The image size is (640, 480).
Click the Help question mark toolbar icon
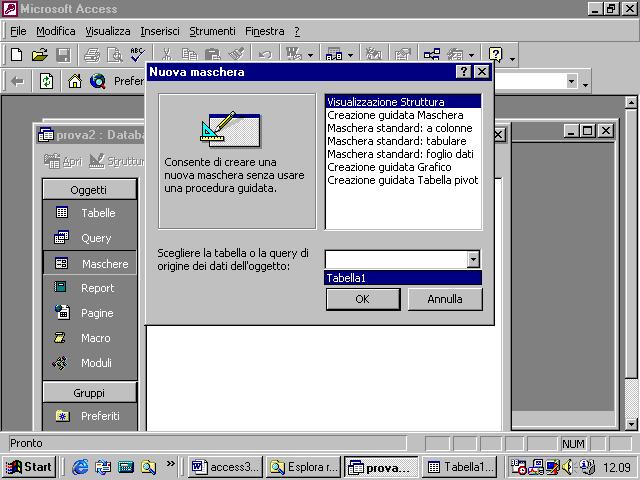point(496,55)
